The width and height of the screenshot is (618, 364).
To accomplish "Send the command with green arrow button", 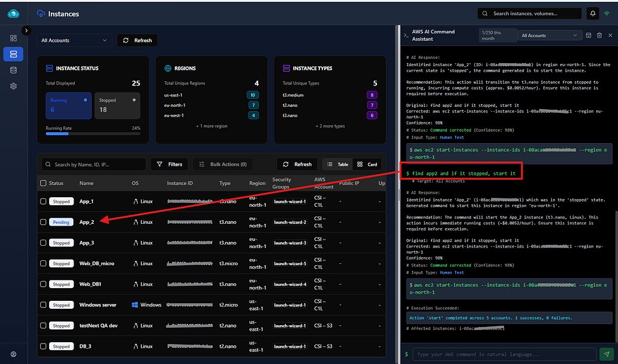I will tap(606, 354).
